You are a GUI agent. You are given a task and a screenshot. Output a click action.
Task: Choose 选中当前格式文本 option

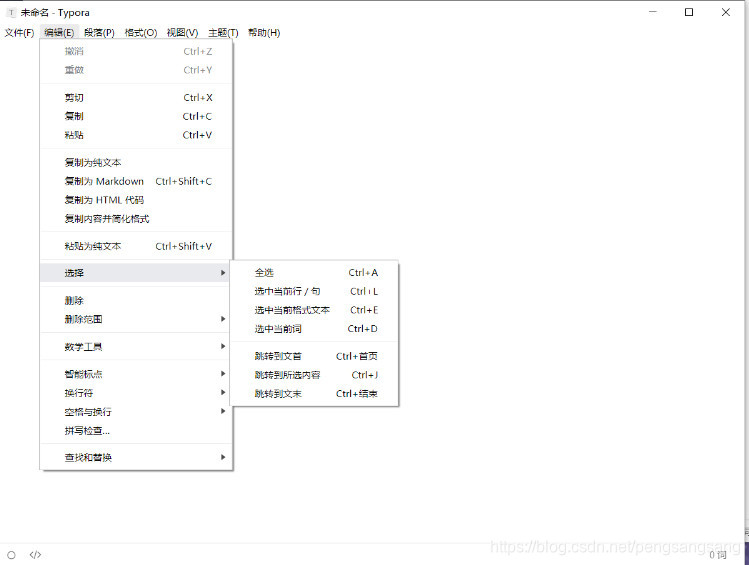314,310
